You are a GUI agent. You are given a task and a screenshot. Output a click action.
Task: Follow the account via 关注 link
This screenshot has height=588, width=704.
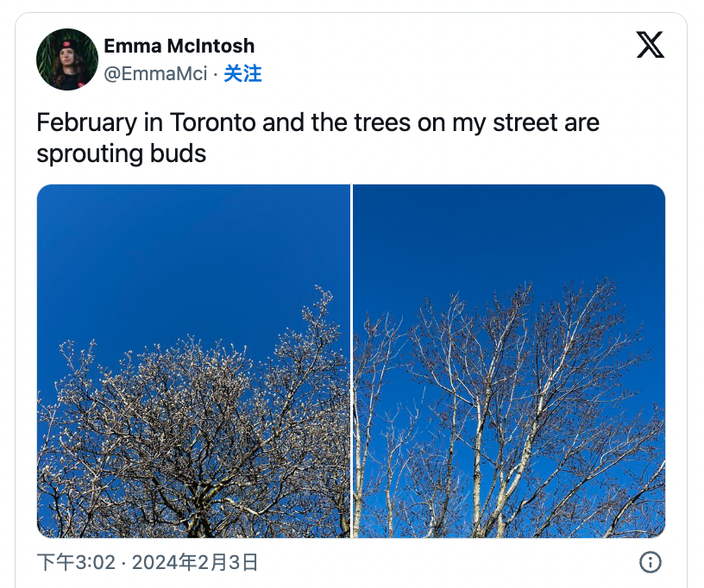(x=242, y=73)
